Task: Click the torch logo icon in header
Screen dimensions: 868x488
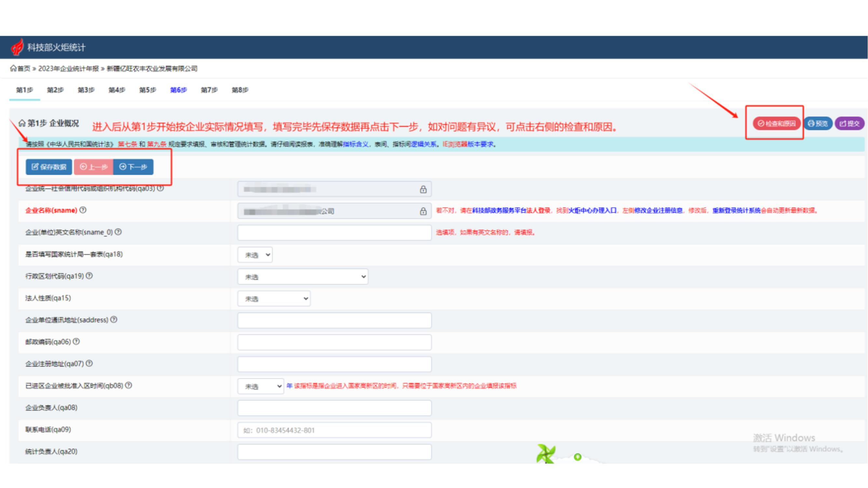Action: pyautogui.click(x=17, y=47)
